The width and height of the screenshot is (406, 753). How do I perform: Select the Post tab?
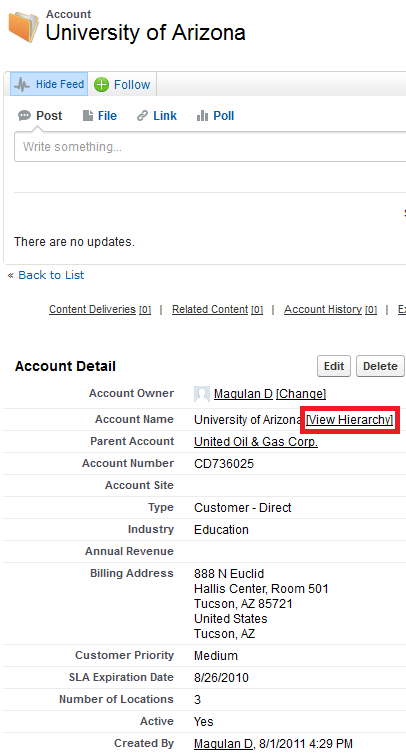[40, 116]
